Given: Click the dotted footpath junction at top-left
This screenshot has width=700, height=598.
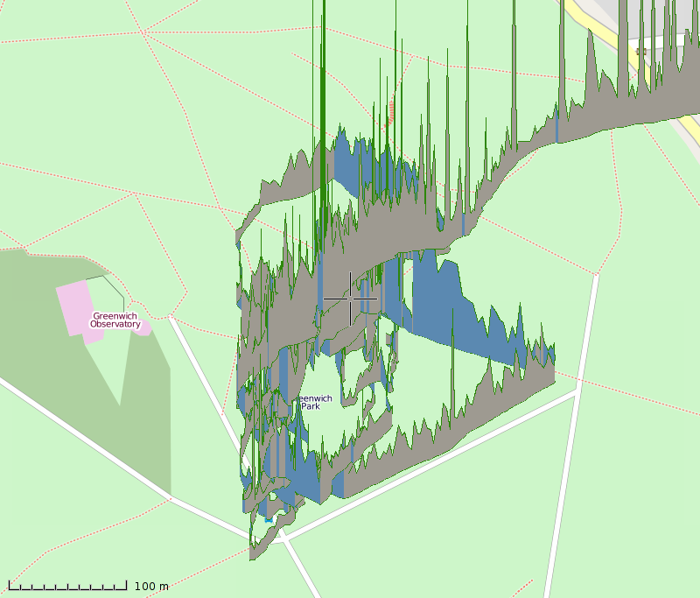Looking at the screenshot, I should pyautogui.click(x=142, y=32).
